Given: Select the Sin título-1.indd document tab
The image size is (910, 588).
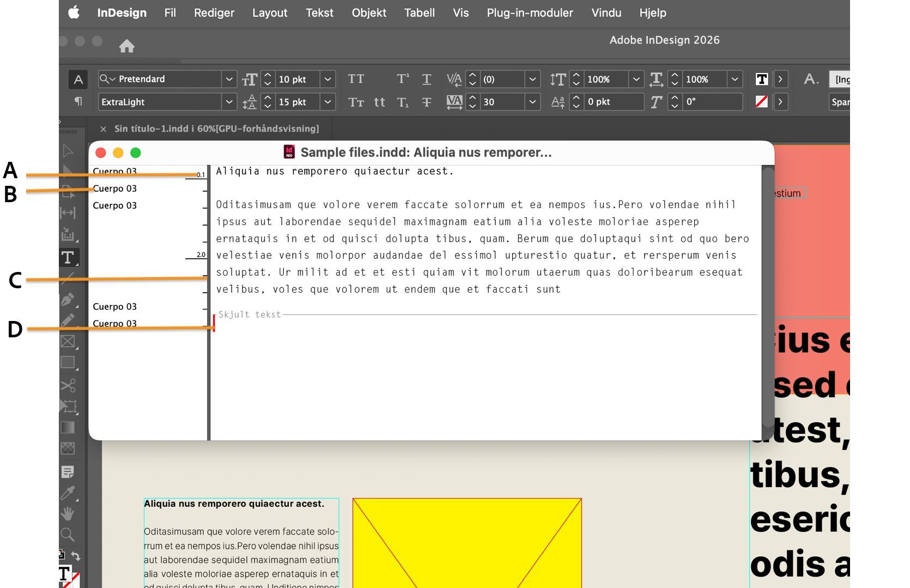Looking at the screenshot, I should (x=216, y=129).
